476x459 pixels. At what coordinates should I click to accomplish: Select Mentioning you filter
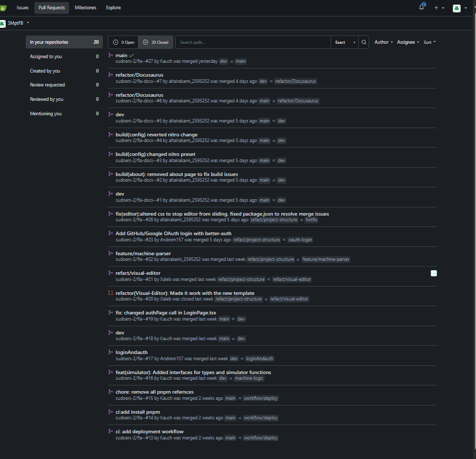click(64, 113)
